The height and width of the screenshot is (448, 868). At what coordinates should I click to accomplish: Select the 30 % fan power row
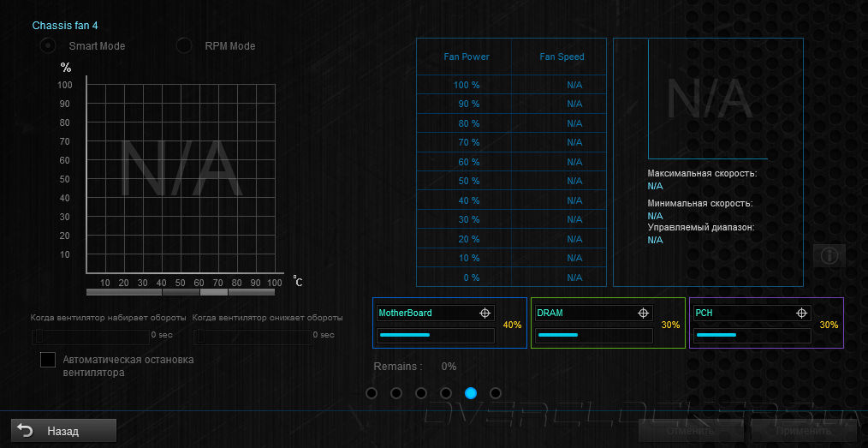click(x=512, y=219)
